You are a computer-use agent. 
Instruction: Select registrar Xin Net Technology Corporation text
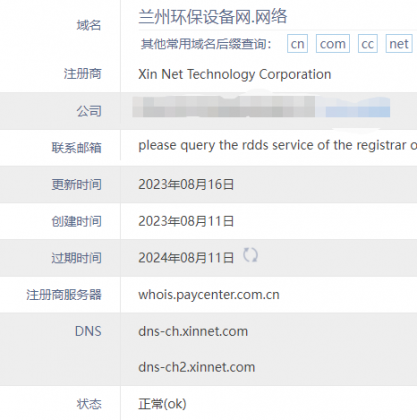pos(235,74)
